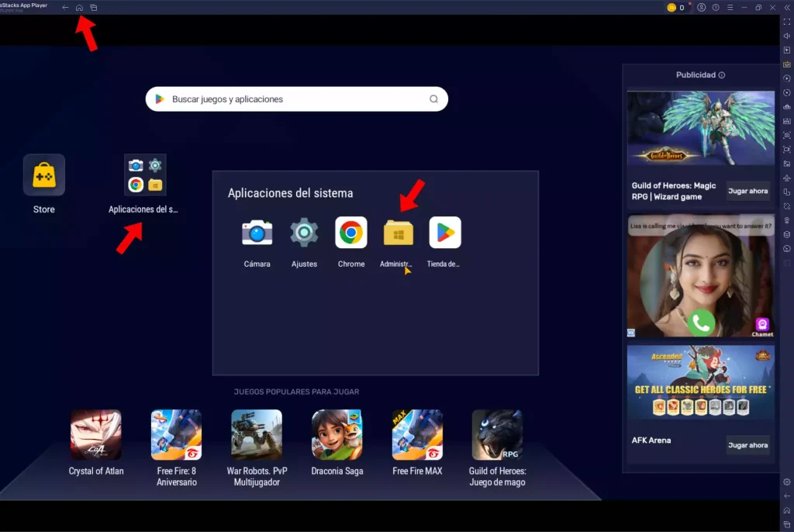Click the search field for games and apps
Viewport: 794px width, 532px height.
(x=297, y=99)
